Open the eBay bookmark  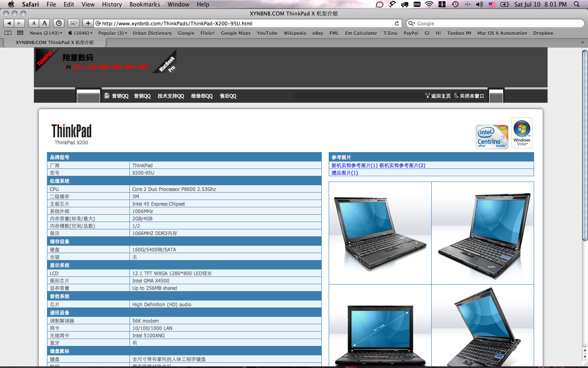coord(318,33)
